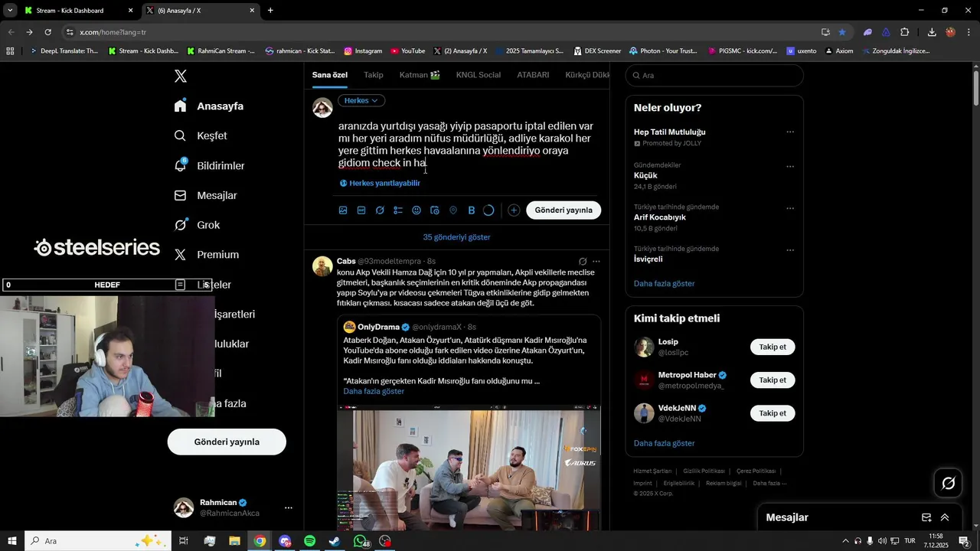
Task: Open Keşfet explore page
Action: 201,135
